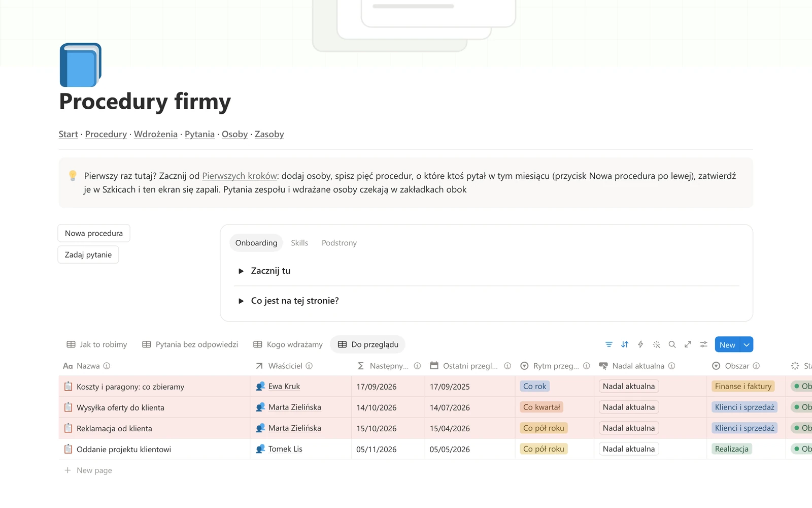The width and height of the screenshot is (812, 508).
Task: Open the filter icon in database toolbar
Action: [x=609, y=344]
